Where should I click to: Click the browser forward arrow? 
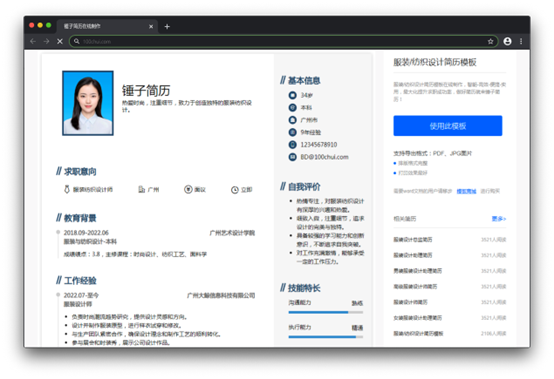click(x=46, y=41)
